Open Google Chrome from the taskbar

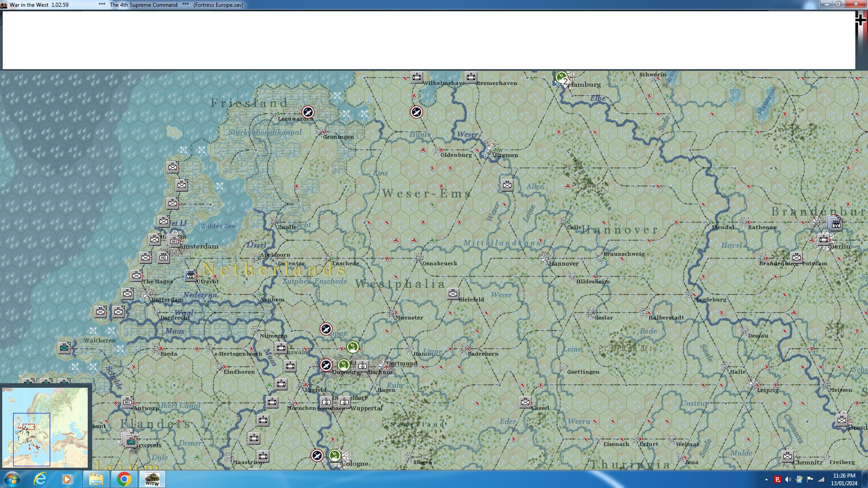pyautogui.click(x=124, y=479)
